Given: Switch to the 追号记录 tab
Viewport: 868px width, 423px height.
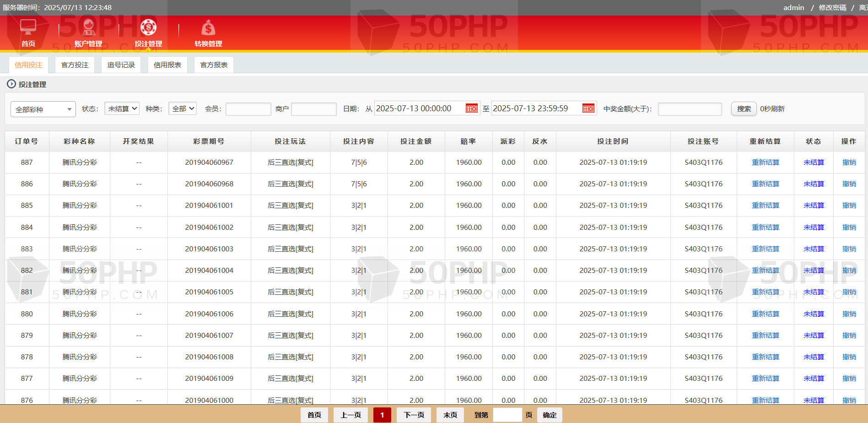Looking at the screenshot, I should [121, 65].
